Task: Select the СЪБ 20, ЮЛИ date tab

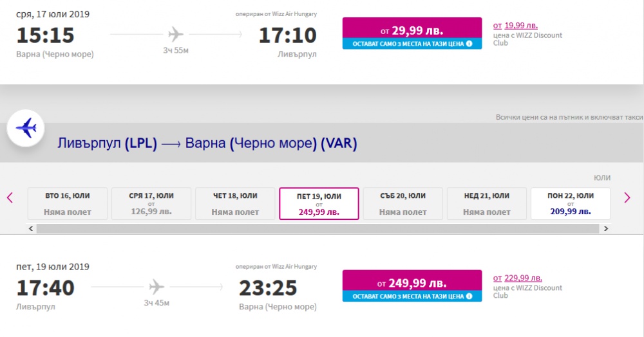Action: tap(403, 204)
